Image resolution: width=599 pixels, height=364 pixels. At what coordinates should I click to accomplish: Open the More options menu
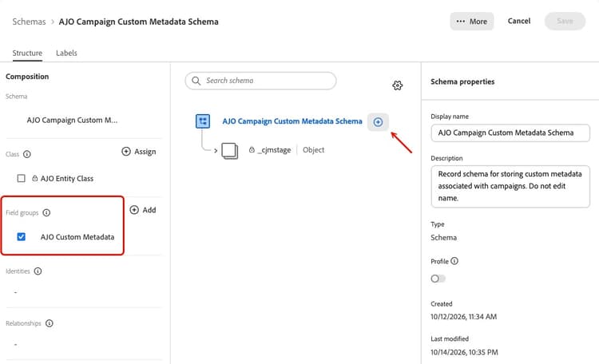[x=472, y=22]
